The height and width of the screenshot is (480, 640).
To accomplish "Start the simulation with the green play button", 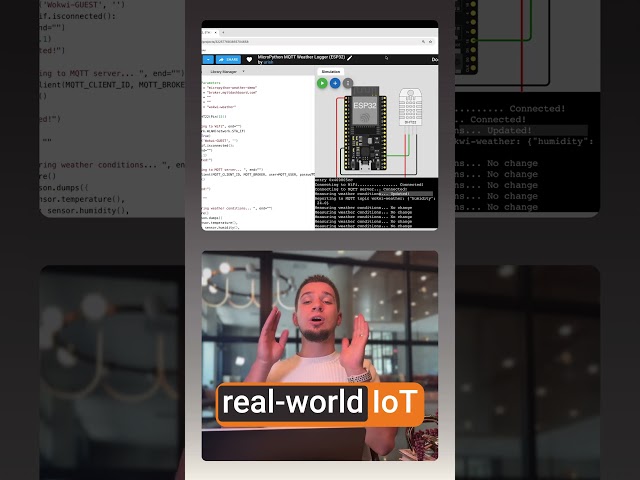I will (322, 83).
